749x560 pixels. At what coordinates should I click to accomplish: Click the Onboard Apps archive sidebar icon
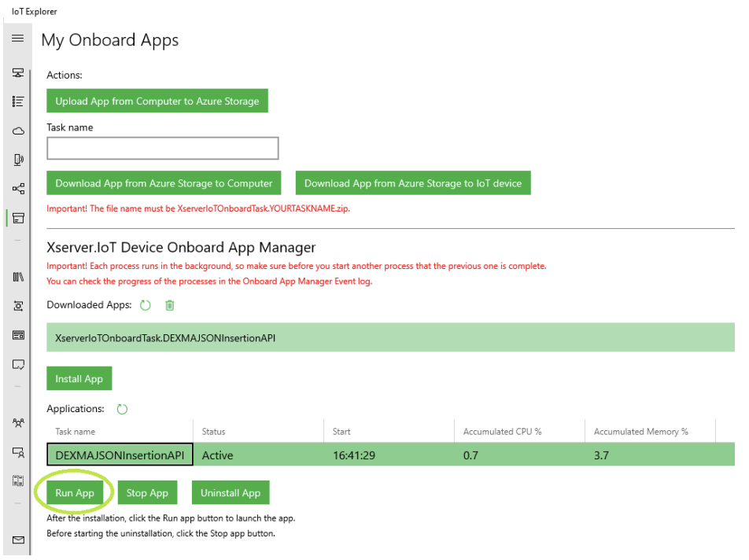pyautogui.click(x=18, y=218)
